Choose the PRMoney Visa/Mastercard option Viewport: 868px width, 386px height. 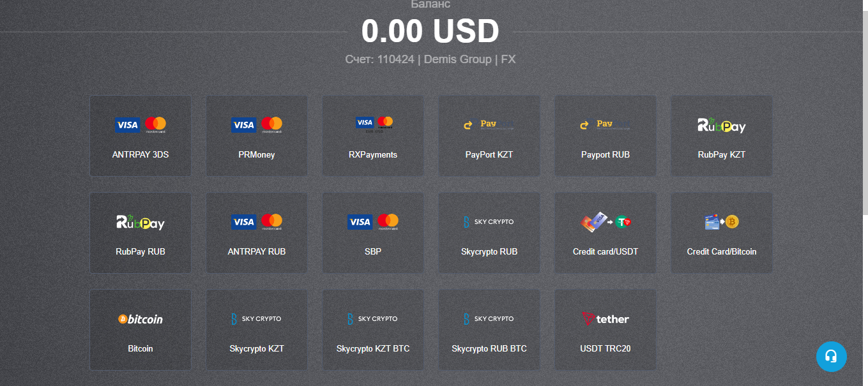coord(257,136)
